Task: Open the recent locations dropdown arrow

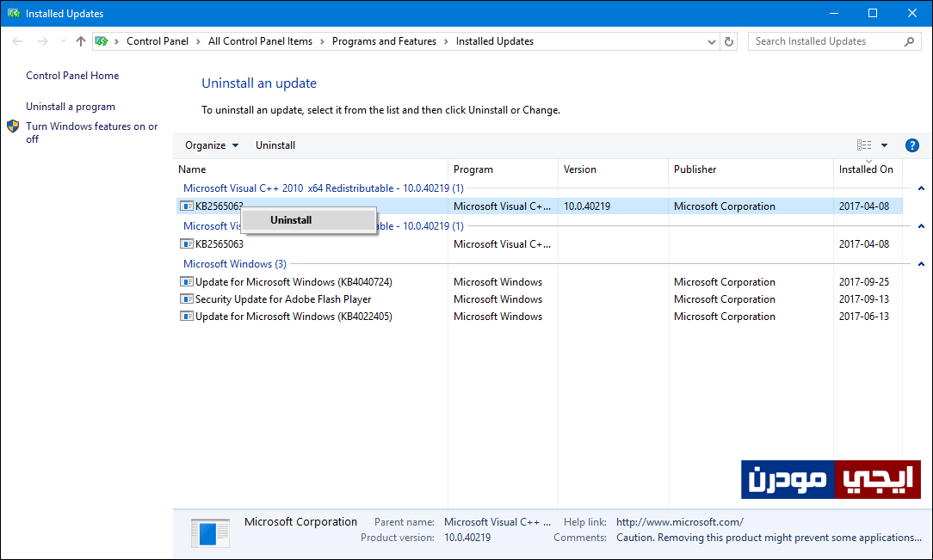Action: coord(63,41)
